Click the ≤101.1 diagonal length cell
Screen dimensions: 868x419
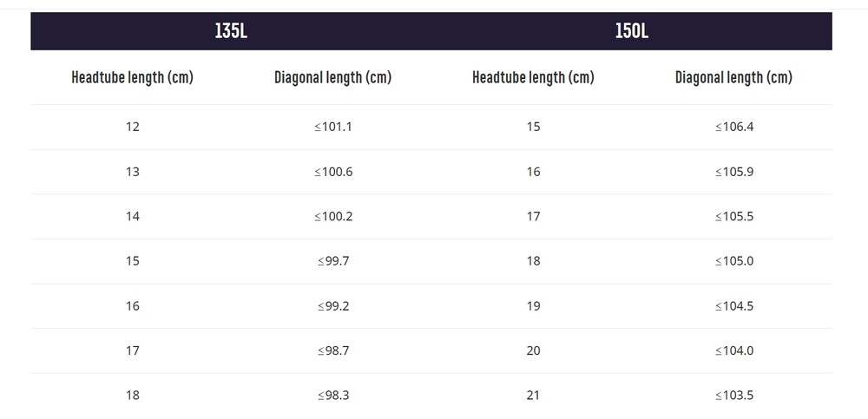click(333, 127)
